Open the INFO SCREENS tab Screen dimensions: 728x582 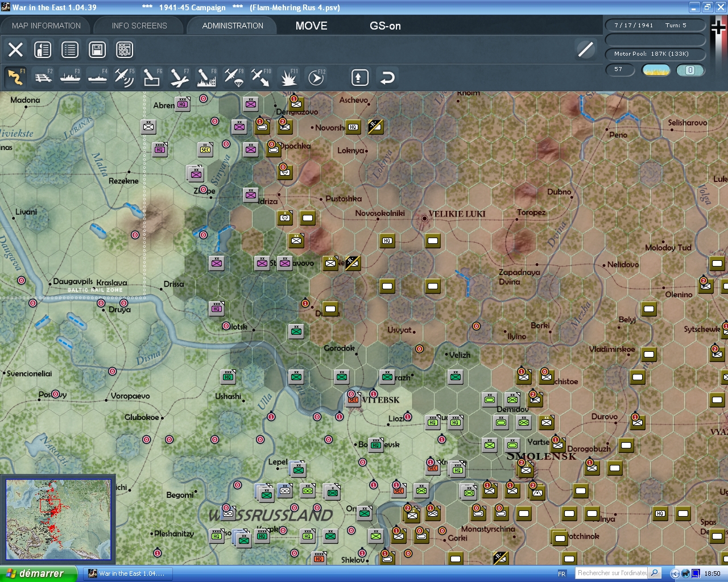(139, 26)
